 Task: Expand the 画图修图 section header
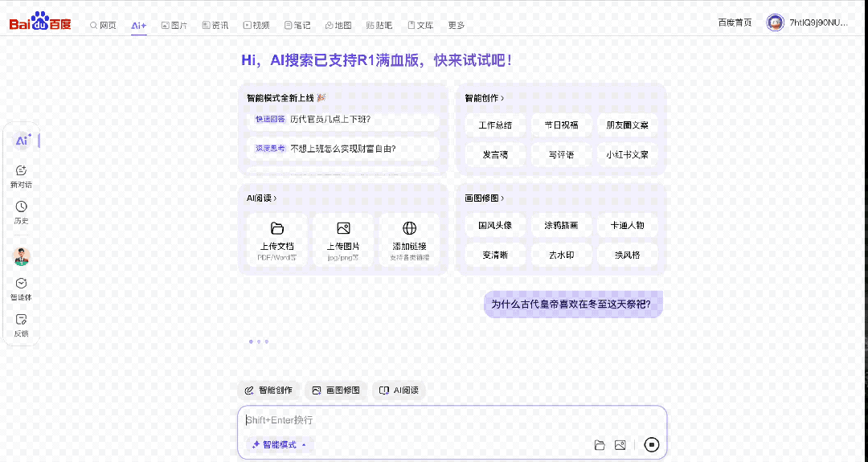click(x=485, y=198)
